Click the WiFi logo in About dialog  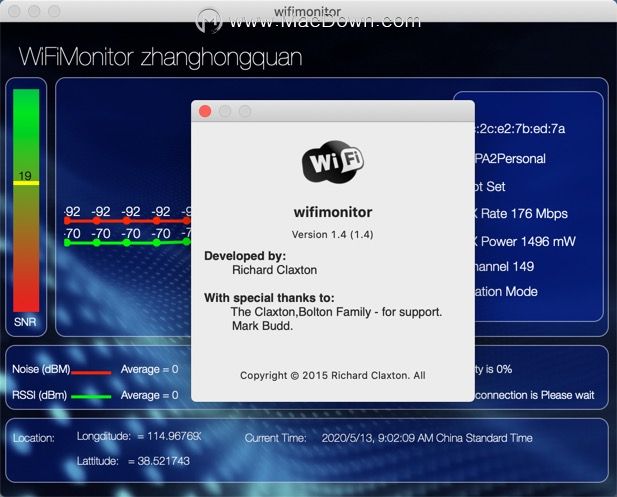tap(333, 161)
